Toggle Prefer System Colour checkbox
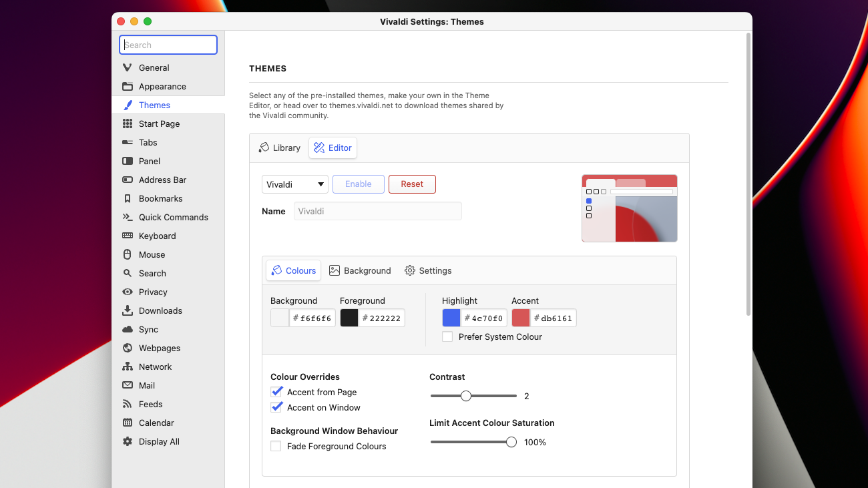868x488 pixels. [x=447, y=336]
